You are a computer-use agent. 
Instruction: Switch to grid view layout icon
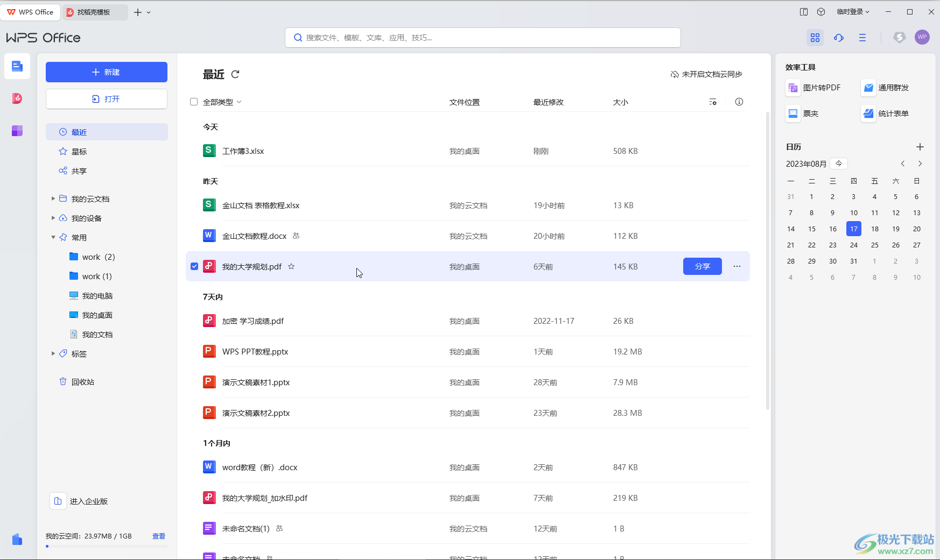point(815,38)
